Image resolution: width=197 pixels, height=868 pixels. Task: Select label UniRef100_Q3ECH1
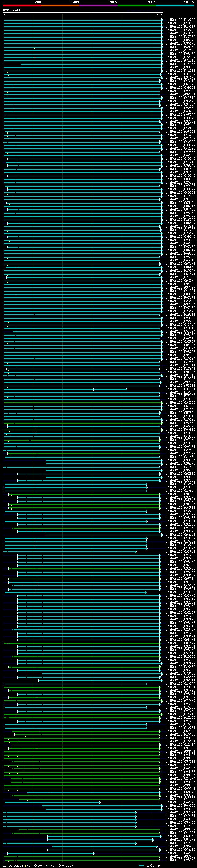click(180, 389)
